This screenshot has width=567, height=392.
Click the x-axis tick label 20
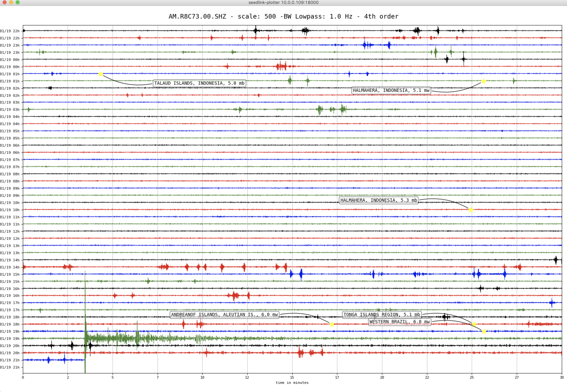pyautogui.click(x=382, y=377)
